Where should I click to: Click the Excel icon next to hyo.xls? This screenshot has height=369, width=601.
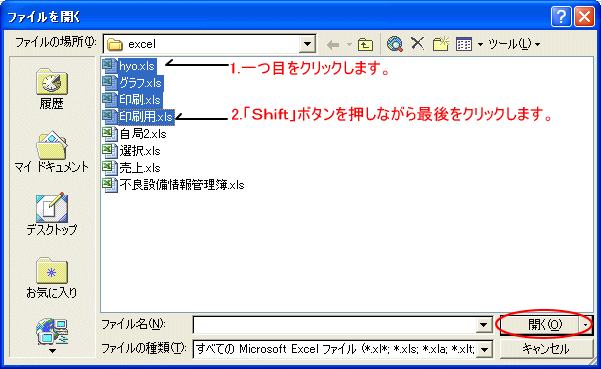coord(110,66)
